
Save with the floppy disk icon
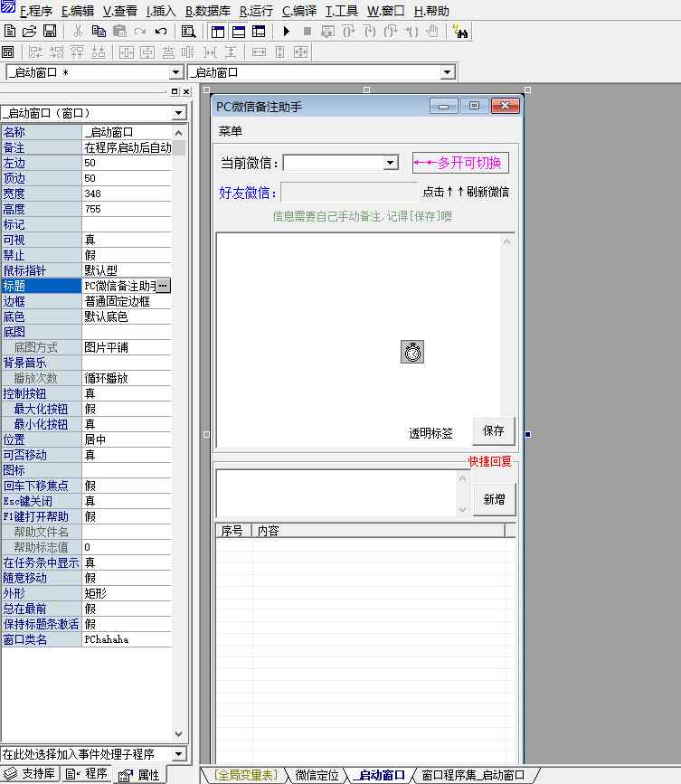(50, 31)
